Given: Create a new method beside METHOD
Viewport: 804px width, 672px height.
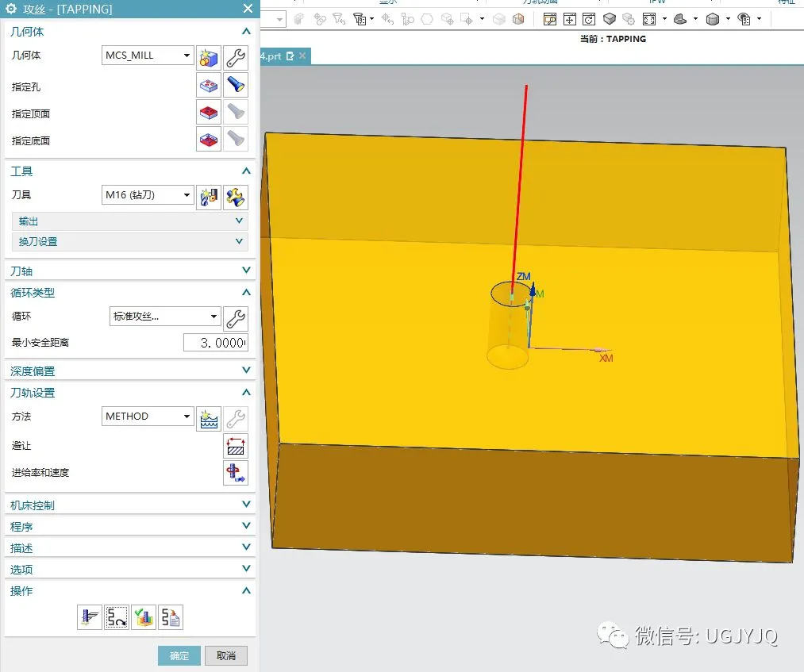Looking at the screenshot, I should (209, 419).
